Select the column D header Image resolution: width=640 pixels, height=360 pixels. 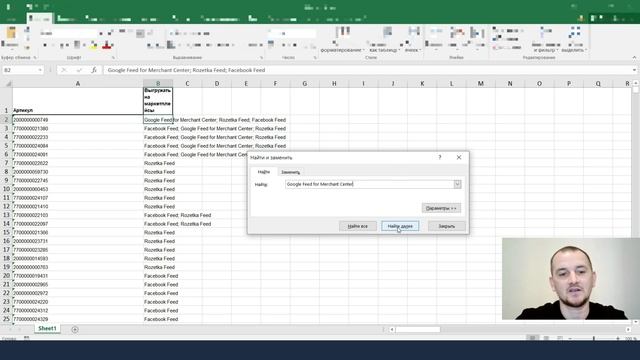click(217, 84)
